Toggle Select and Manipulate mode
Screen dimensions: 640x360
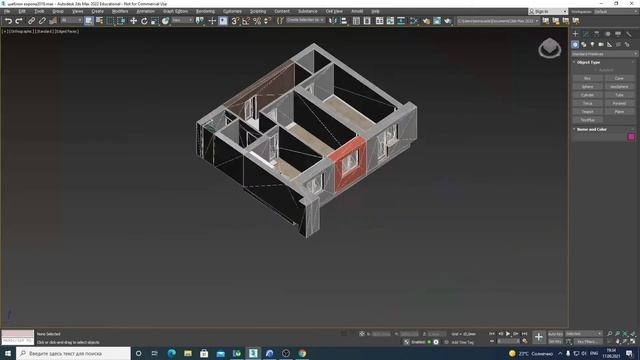(212, 21)
